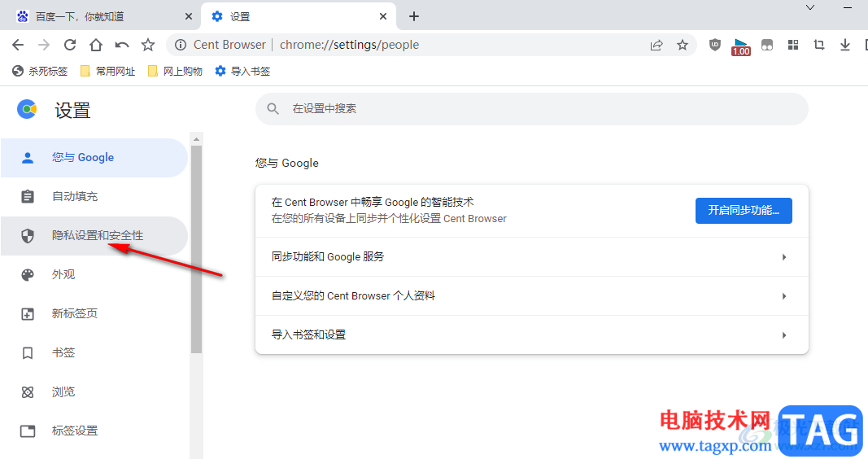Switch to the 百度一下，你就知道 tab

[x=99, y=16]
